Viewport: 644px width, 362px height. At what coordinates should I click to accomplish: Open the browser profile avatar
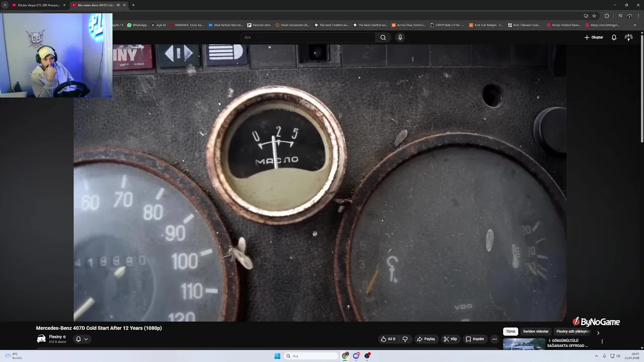pyautogui.click(x=629, y=16)
